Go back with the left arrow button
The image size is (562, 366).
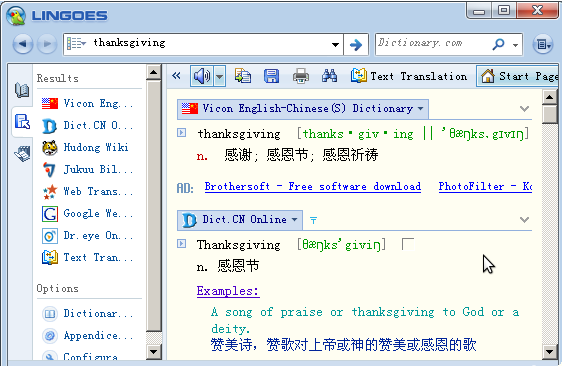(x=23, y=44)
